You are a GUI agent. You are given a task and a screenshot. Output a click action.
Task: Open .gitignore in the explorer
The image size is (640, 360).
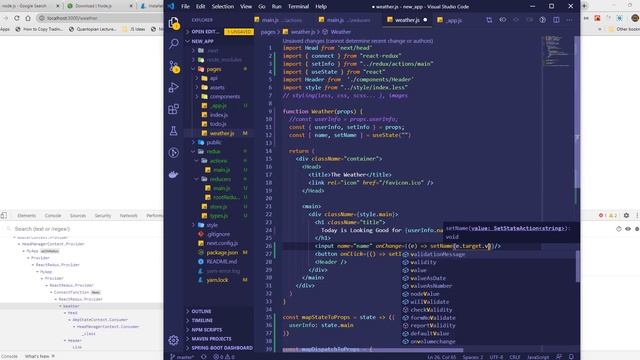click(218, 234)
